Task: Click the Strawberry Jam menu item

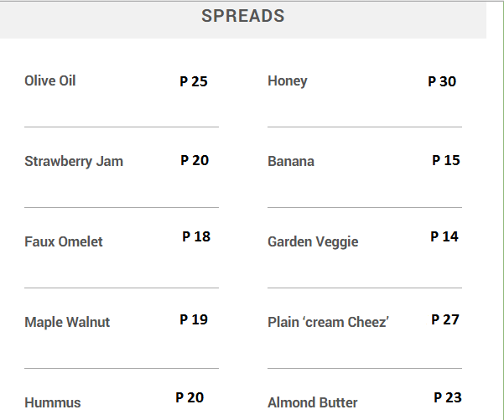Action: [x=74, y=162]
